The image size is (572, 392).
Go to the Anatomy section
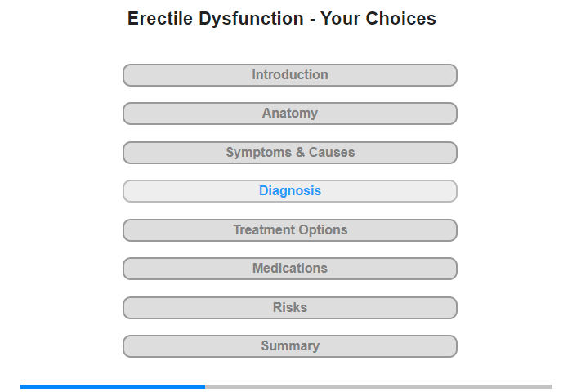289,114
